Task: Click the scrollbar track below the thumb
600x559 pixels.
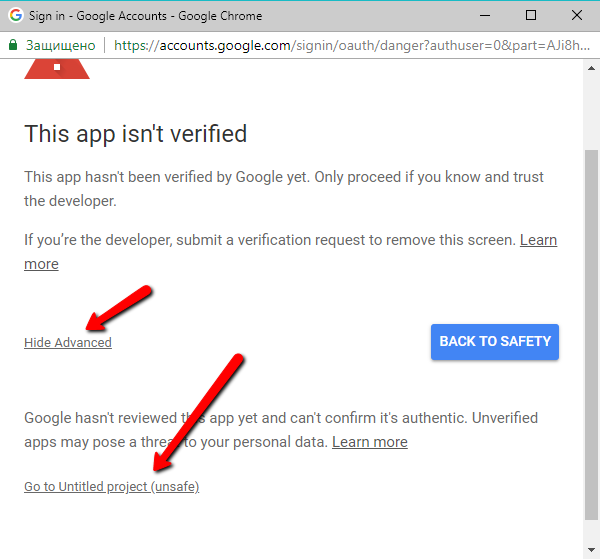Action: (591, 535)
